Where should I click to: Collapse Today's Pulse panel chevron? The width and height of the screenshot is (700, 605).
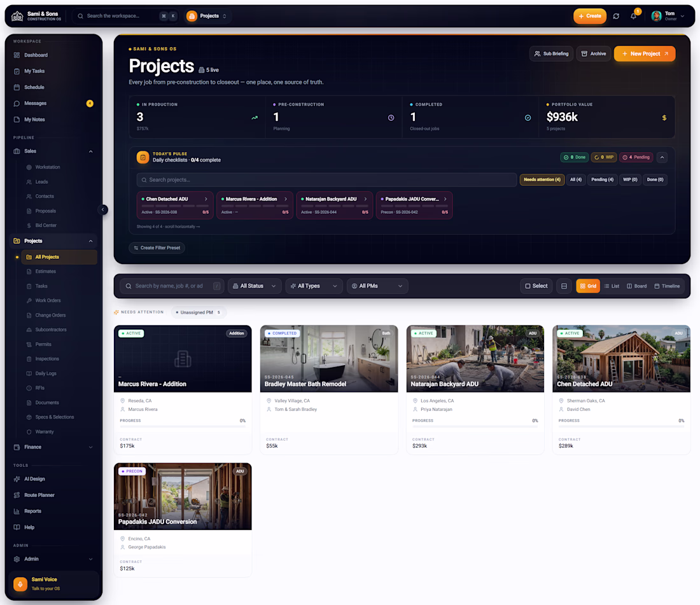(x=662, y=157)
